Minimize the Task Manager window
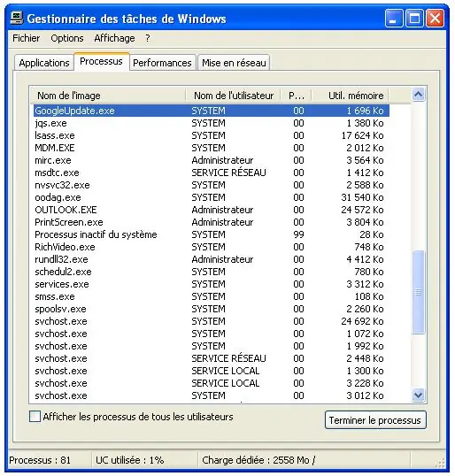Viewport: 455px width, 476px height. coord(394,19)
